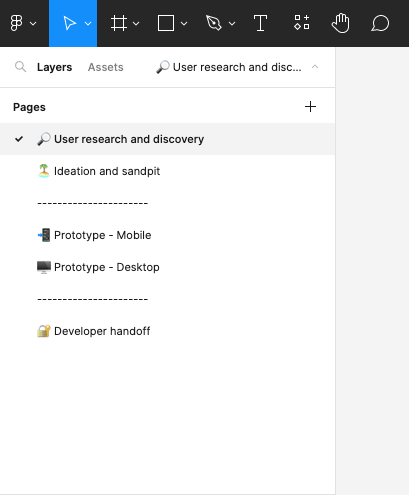Viewport: 409px width, 495px height.
Task: Select the Pen tool
Action: [214, 23]
